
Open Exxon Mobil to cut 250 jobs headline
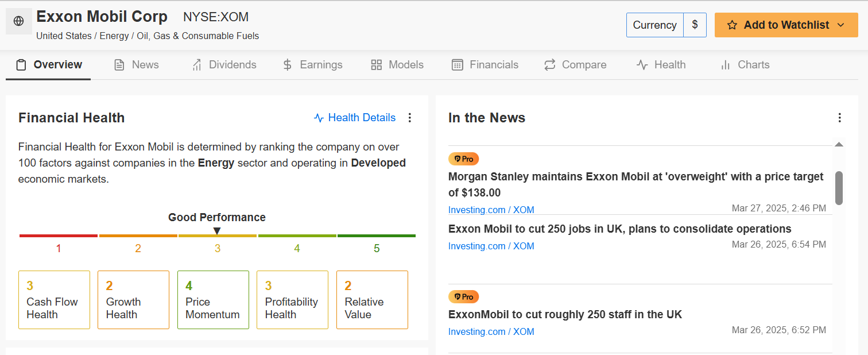620,229
